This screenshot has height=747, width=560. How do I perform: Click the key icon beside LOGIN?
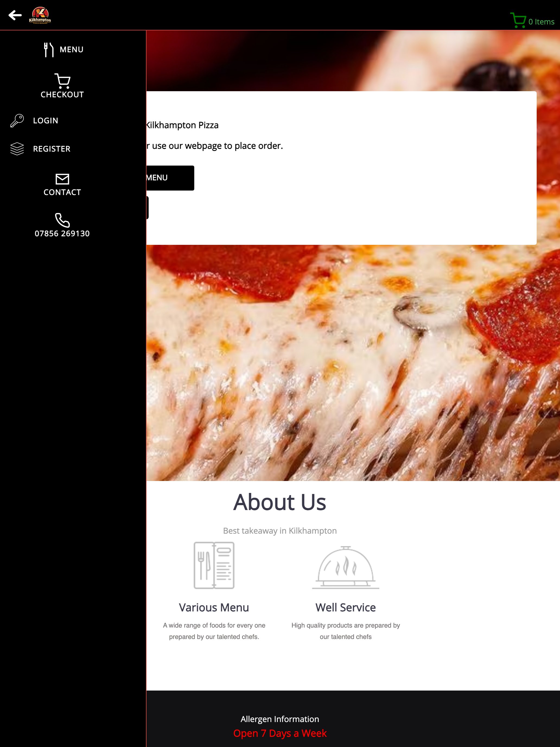(17, 121)
